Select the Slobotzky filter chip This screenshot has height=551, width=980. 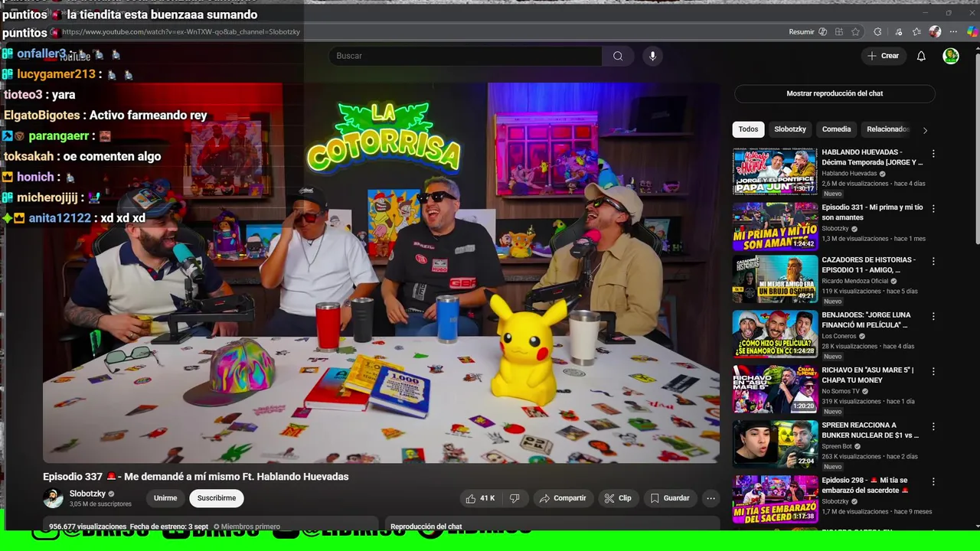[789, 129]
